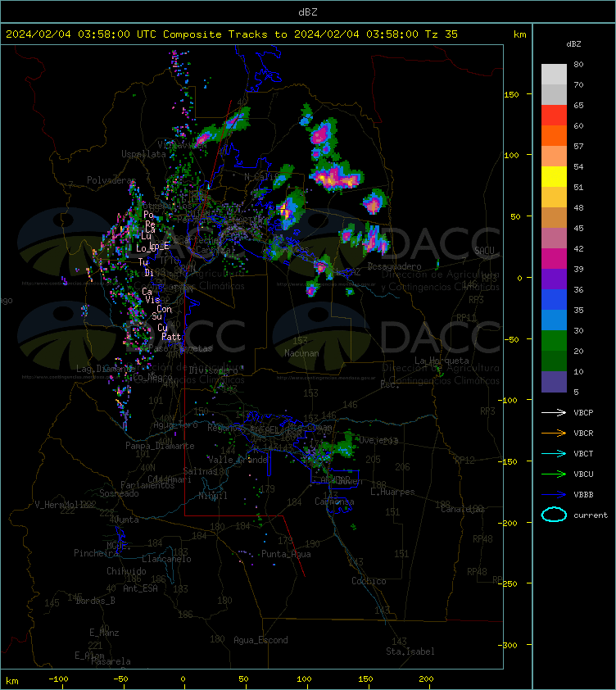This screenshot has height=690, width=616.
Task: Click the 'Punta_Agua' place label
Action: pyautogui.click(x=286, y=554)
